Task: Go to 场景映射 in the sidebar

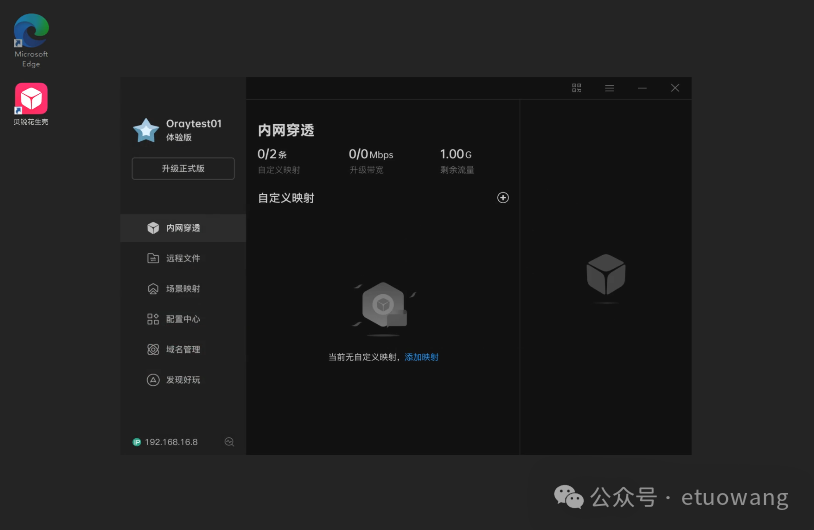Action: click(183, 289)
